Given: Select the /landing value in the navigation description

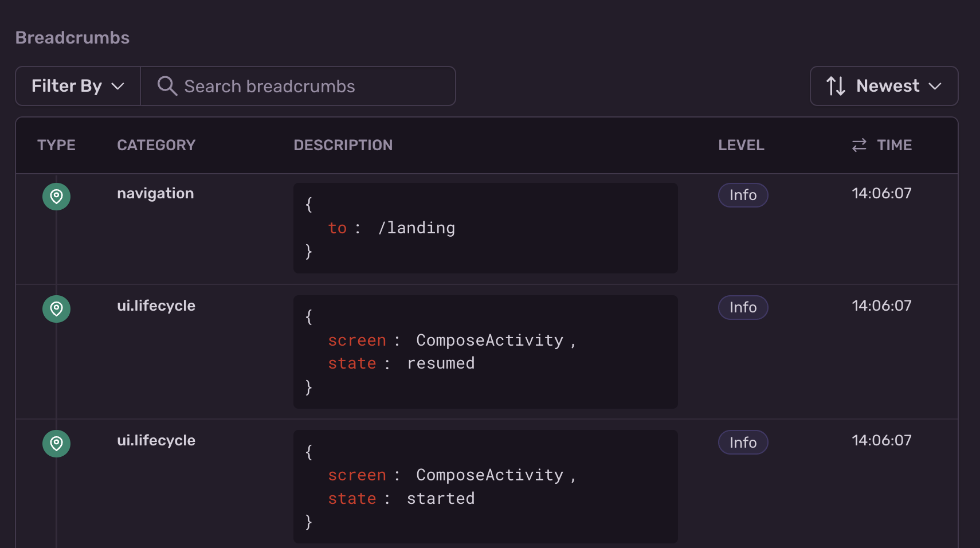Looking at the screenshot, I should pyautogui.click(x=417, y=228).
